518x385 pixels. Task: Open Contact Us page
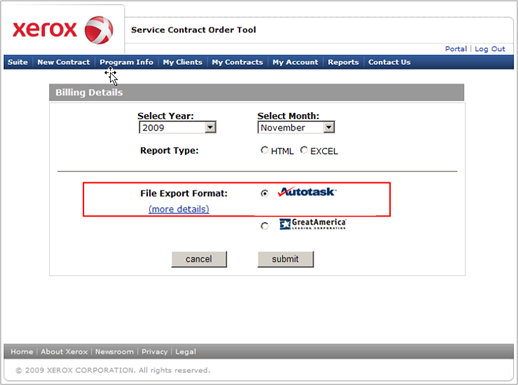[x=389, y=62]
